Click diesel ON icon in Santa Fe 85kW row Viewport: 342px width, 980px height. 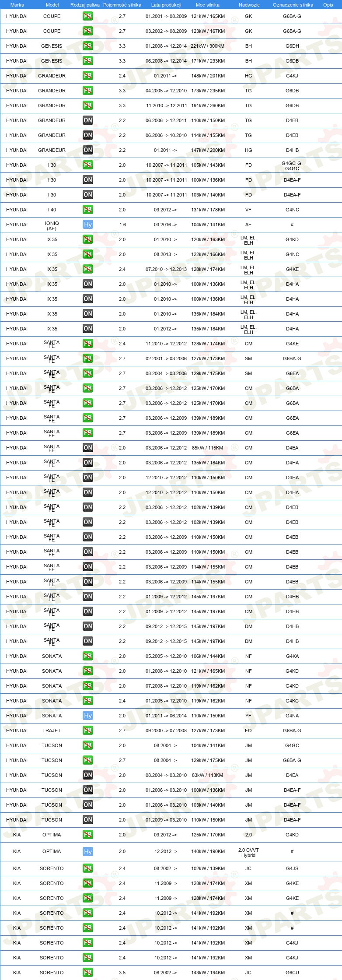tap(87, 448)
